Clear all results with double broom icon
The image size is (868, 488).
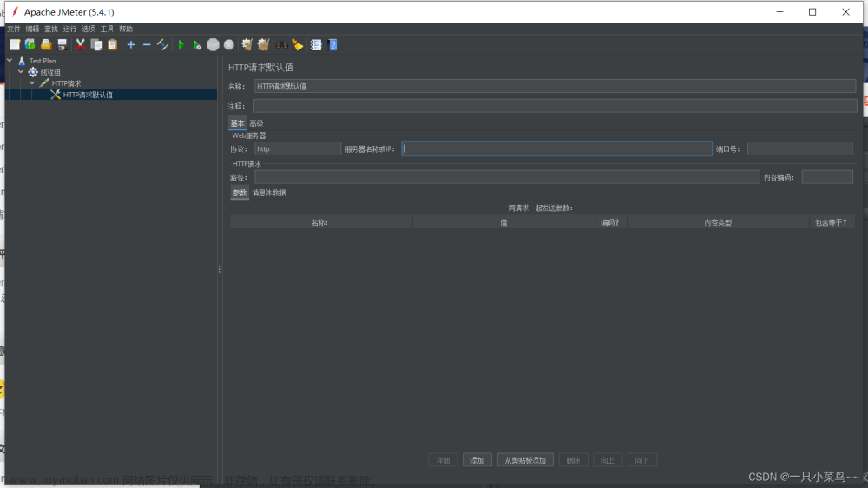pyautogui.click(x=264, y=45)
